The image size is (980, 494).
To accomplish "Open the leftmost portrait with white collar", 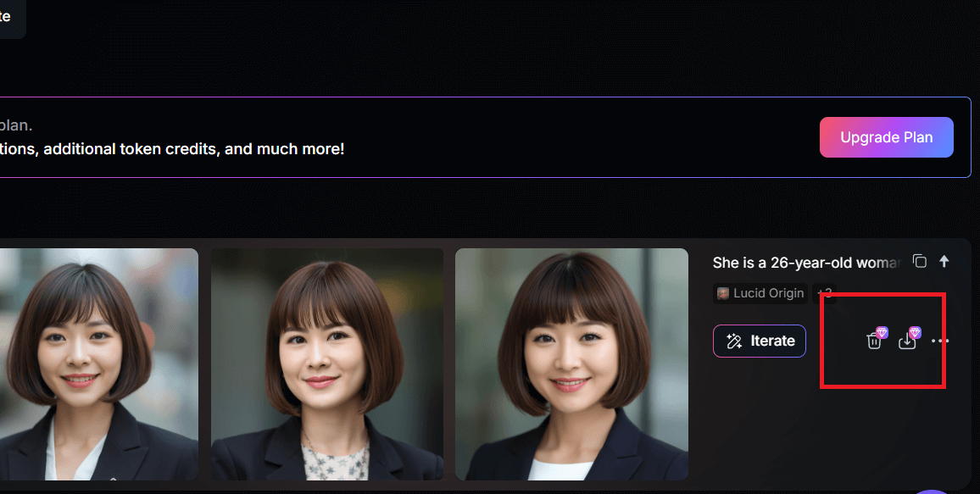I will pos(98,364).
